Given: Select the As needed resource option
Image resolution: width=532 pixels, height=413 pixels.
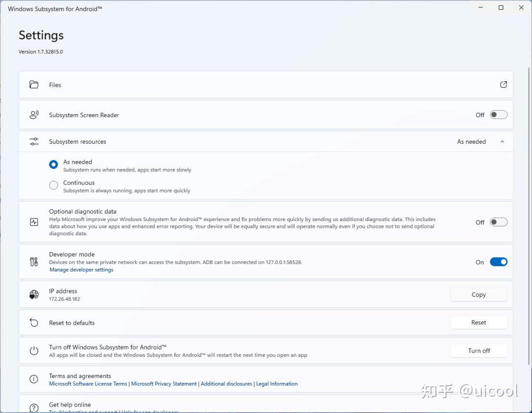Looking at the screenshot, I should tap(53, 164).
